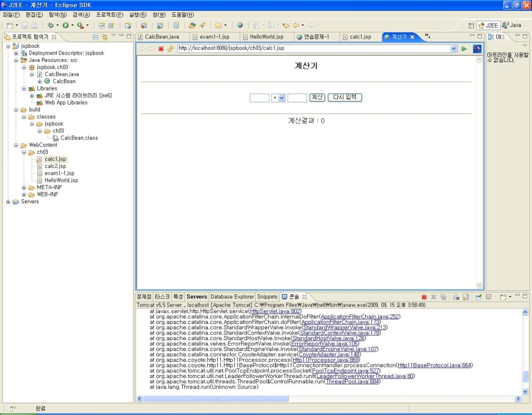
Task: Click the J2EE perspective button
Action: 488,25
